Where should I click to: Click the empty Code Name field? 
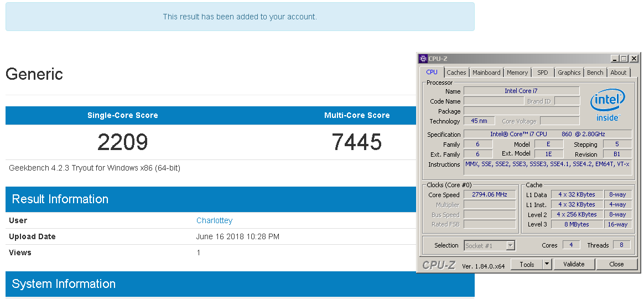pos(495,101)
